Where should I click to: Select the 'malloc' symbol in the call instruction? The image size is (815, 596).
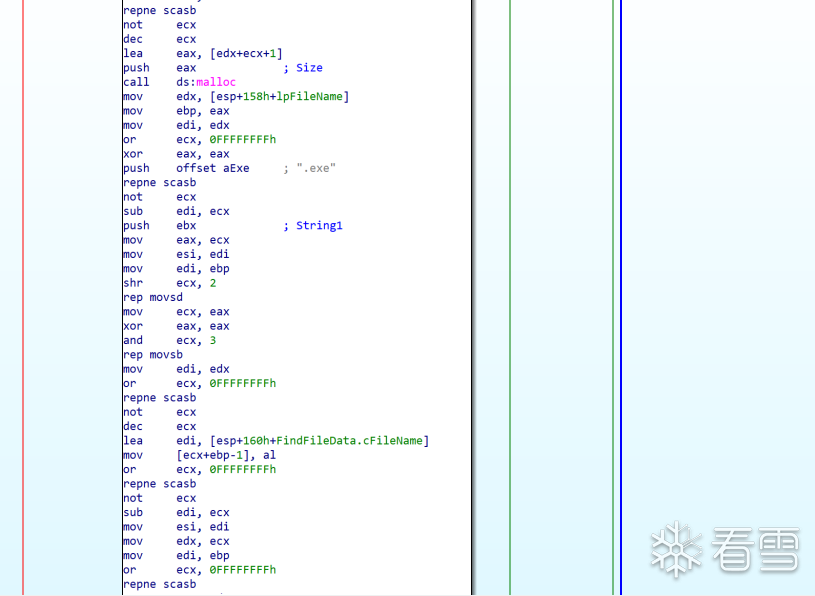(216, 82)
